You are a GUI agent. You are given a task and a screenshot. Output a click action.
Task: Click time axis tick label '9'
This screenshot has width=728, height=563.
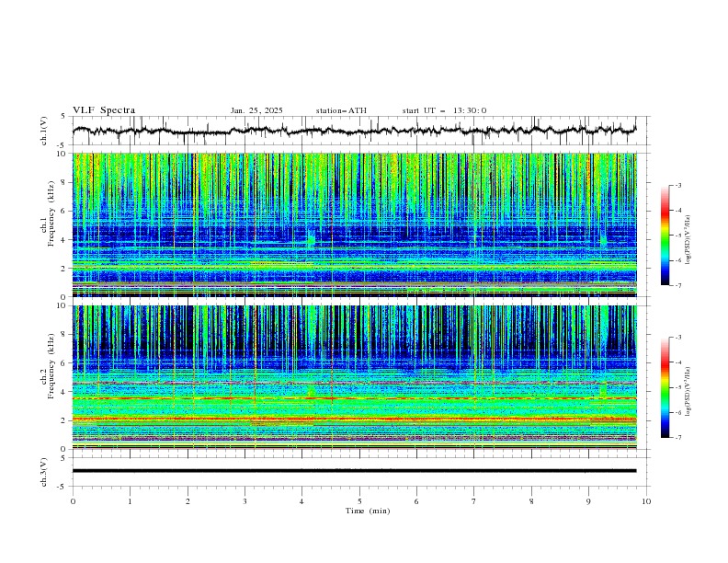(588, 501)
